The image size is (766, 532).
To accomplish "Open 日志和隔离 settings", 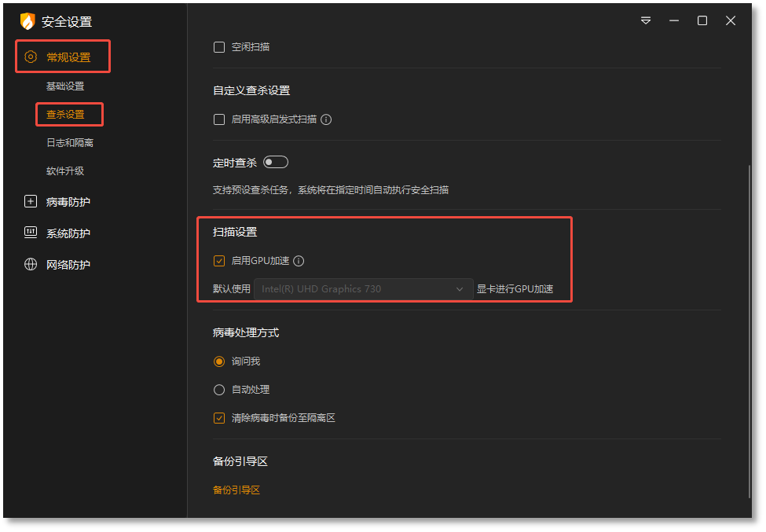I will [70, 143].
